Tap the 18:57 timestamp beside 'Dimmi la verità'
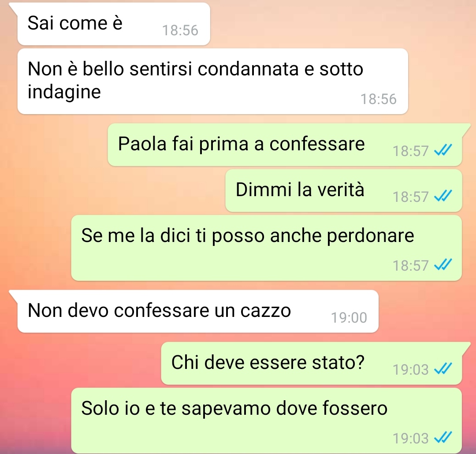The height and width of the screenshot is (454, 476). tap(411, 197)
